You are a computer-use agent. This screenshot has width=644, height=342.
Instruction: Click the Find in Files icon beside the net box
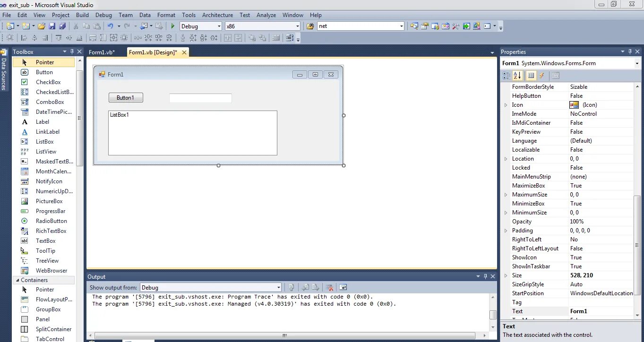point(310,26)
